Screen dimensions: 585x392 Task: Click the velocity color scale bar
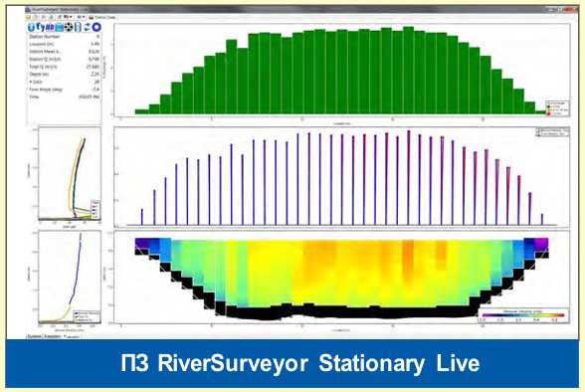[x=523, y=315]
